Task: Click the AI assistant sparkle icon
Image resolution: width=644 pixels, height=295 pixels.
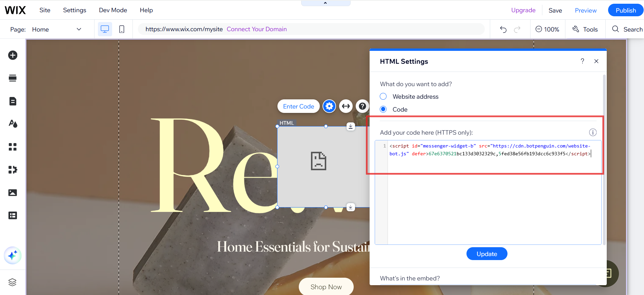Action: tap(13, 255)
